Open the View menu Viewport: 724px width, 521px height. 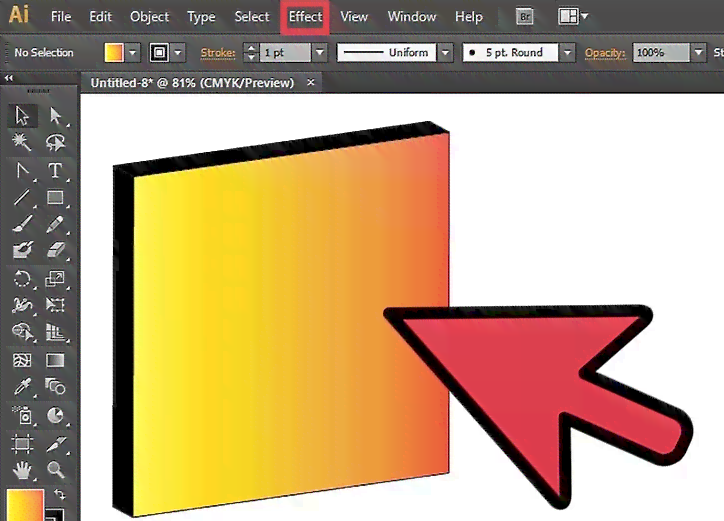(x=354, y=17)
